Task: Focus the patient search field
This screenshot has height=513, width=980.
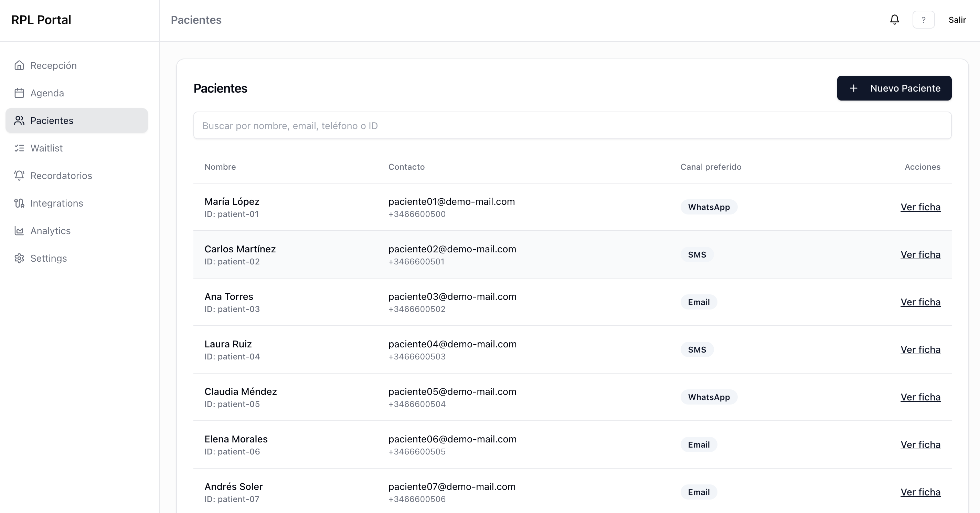Action: 572,126
